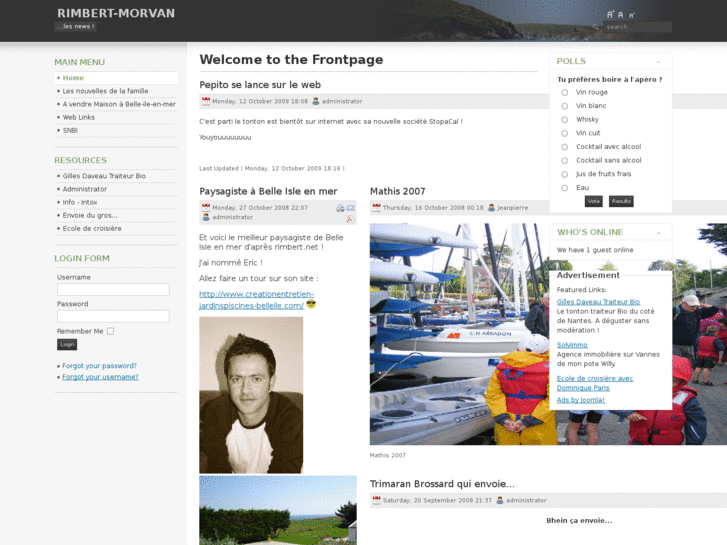Click the portrait photo of Eric
727x545 pixels.
tap(251, 395)
